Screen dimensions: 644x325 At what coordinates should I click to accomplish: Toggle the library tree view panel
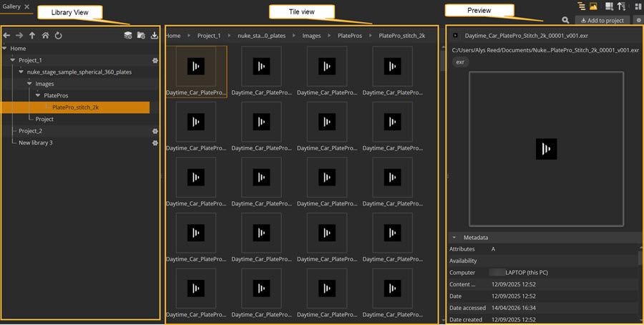(581, 6)
